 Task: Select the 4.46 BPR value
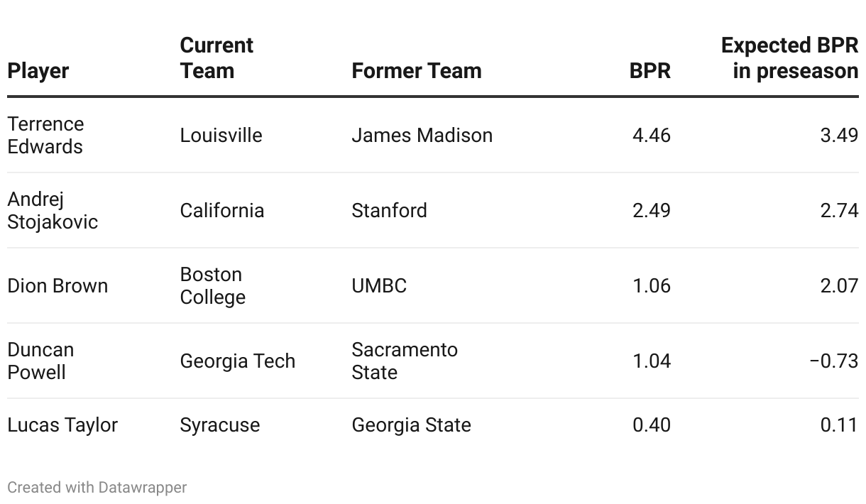pyautogui.click(x=651, y=135)
